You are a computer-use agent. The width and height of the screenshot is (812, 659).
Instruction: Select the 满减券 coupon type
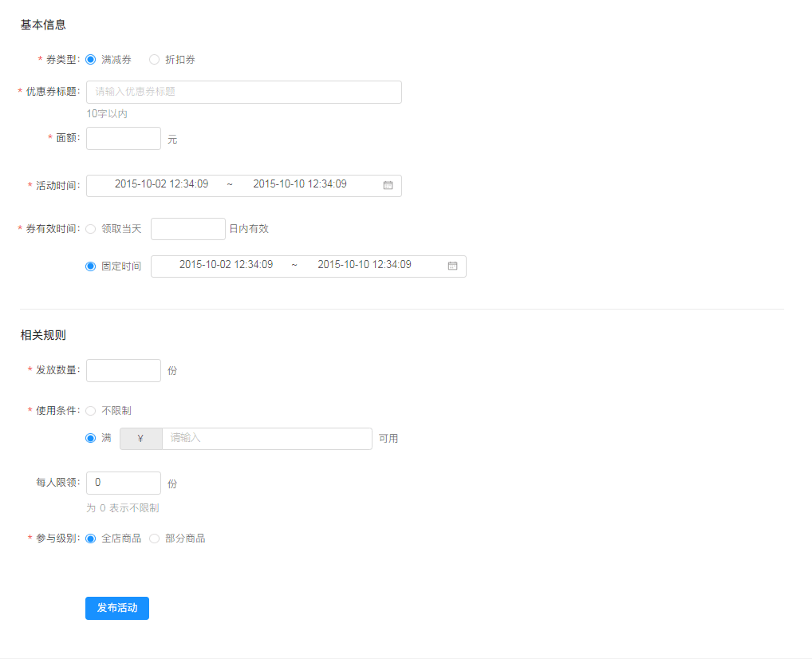click(x=90, y=59)
